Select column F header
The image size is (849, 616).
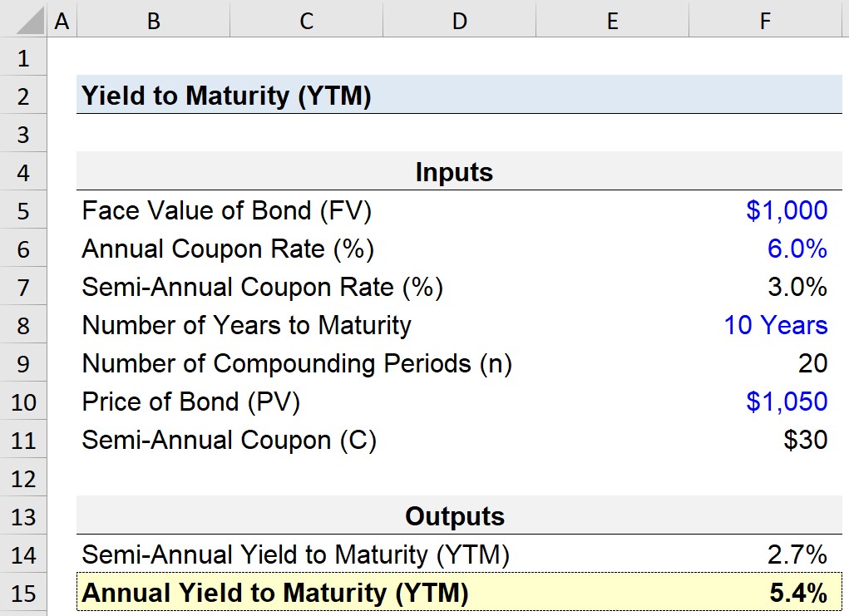coord(765,18)
